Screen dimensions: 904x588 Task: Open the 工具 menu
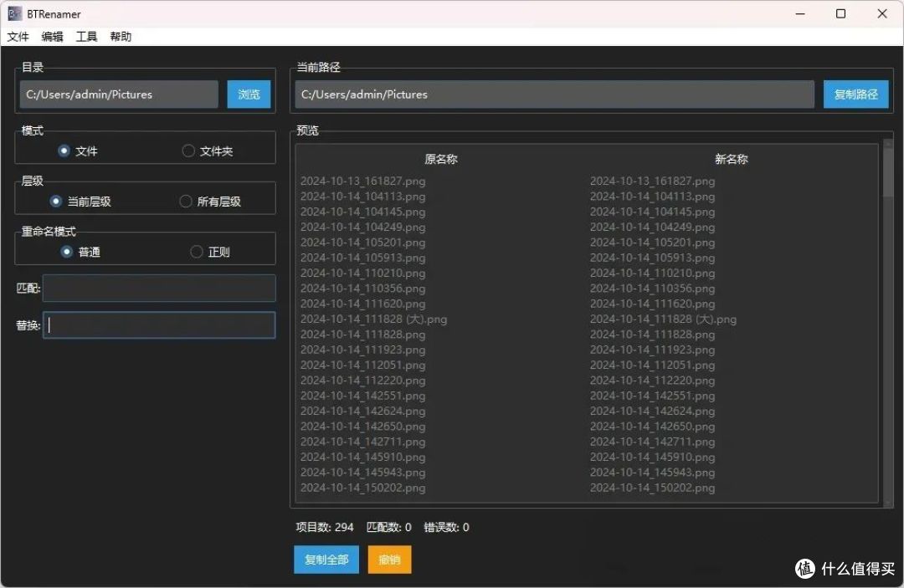tap(86, 37)
